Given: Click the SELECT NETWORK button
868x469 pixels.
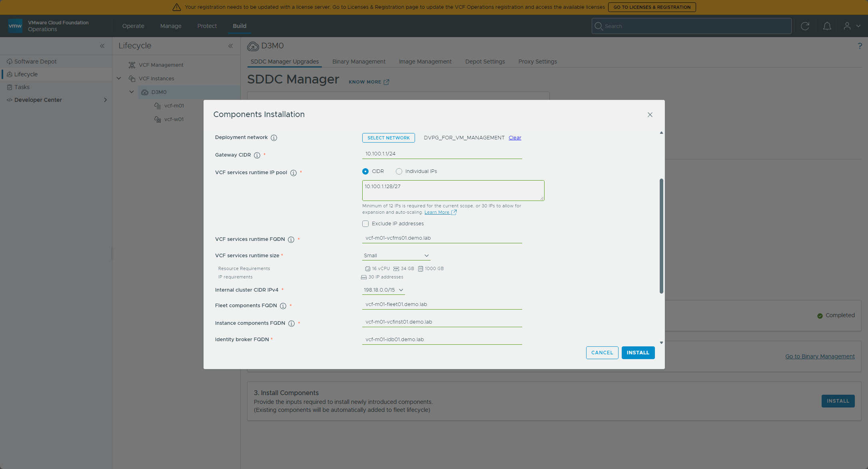Looking at the screenshot, I should pos(389,138).
